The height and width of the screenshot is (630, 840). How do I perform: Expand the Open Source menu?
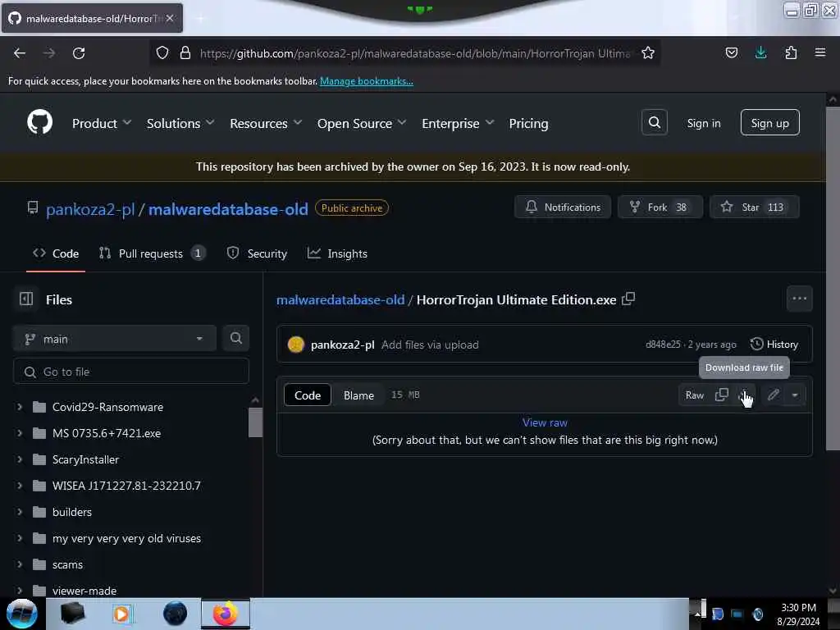(x=362, y=123)
